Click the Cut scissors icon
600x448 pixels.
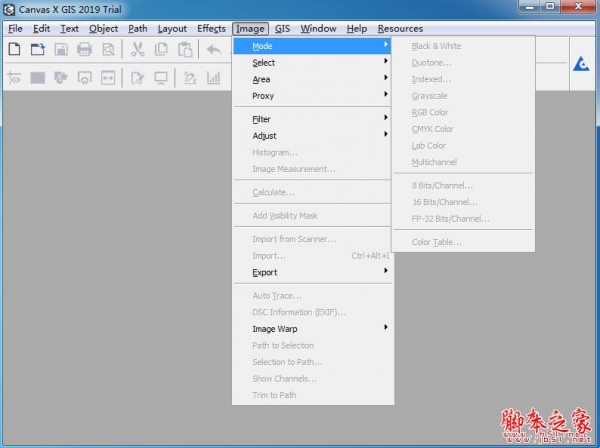pos(138,49)
